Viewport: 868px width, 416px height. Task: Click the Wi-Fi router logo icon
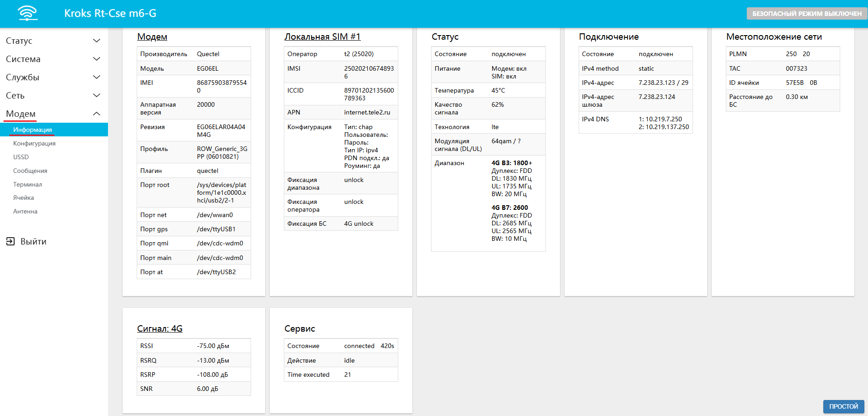[28, 13]
